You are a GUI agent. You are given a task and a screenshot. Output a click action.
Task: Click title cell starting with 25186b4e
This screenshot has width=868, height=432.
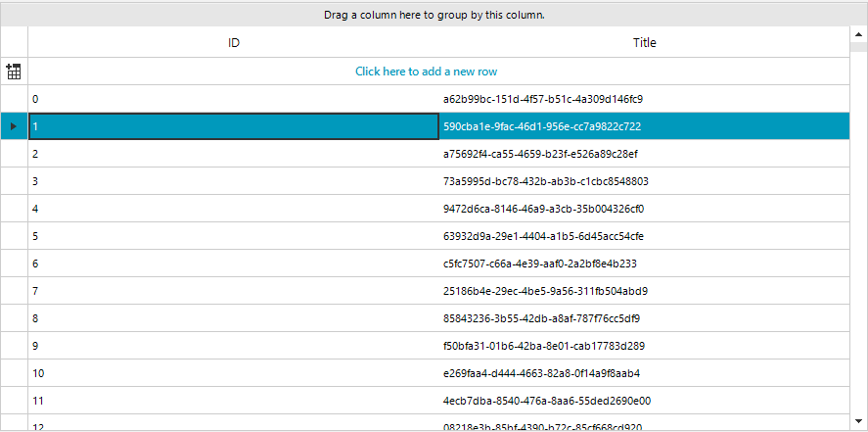(545, 291)
